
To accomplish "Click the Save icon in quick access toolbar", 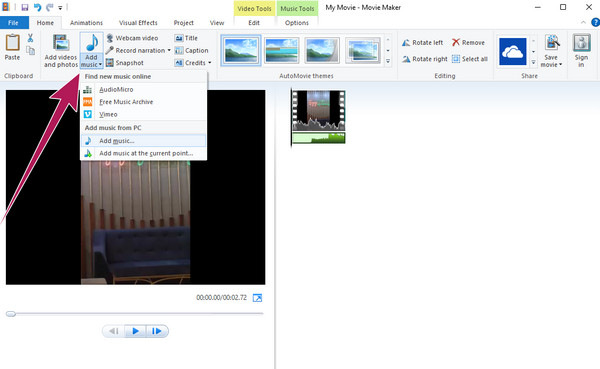I will (25, 7).
